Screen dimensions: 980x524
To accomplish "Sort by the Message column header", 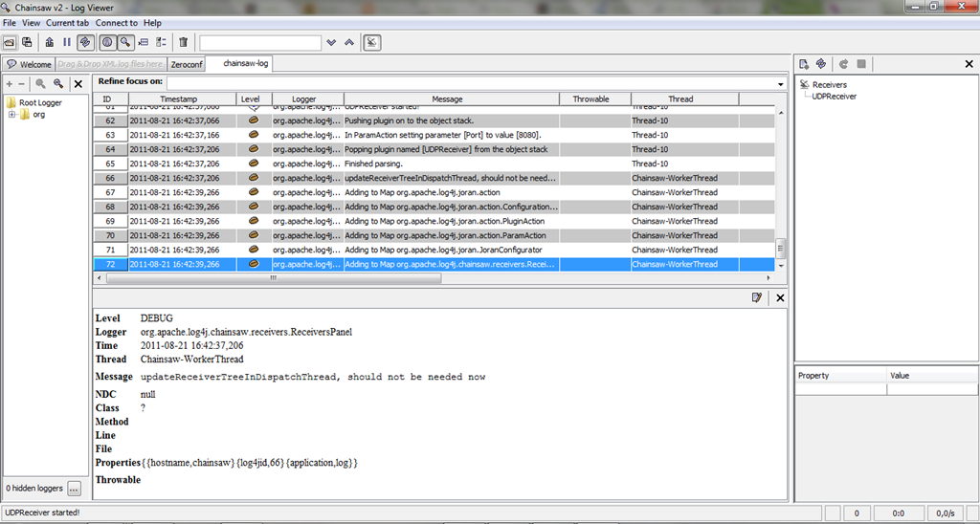I will coord(452,98).
